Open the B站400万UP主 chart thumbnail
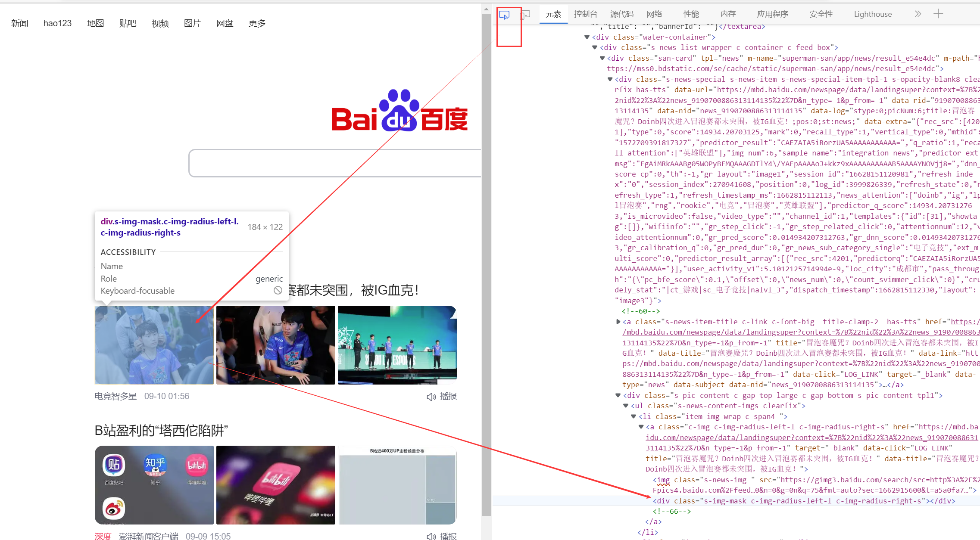Viewport: 980px width, 540px height. (x=397, y=485)
